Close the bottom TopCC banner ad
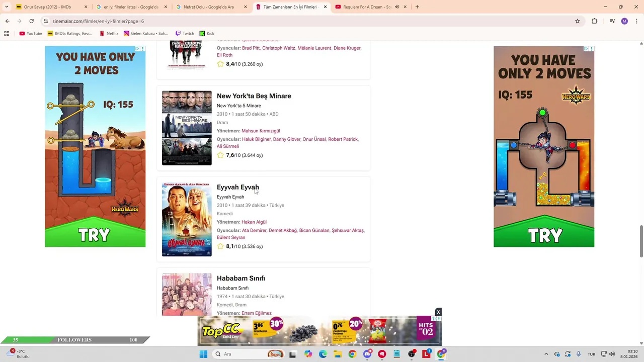Viewport: 644px width, 362px height. 438,312
